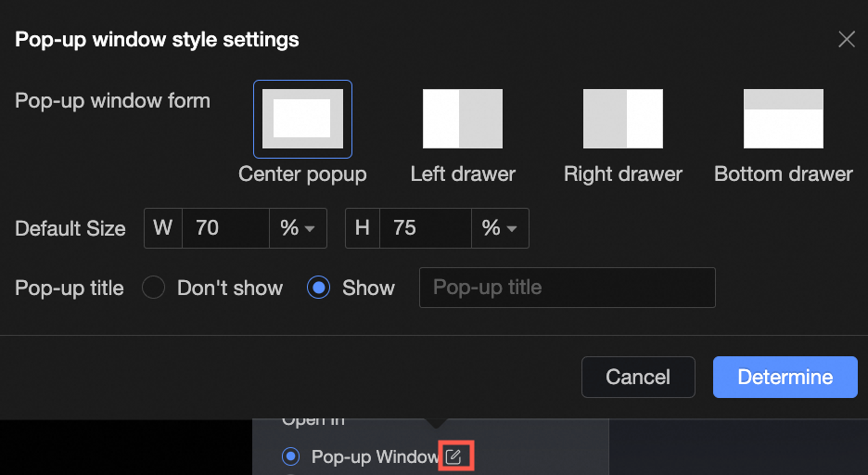Choose the Pop-up Window radio option
This screenshot has width=868, height=475.
click(291, 456)
